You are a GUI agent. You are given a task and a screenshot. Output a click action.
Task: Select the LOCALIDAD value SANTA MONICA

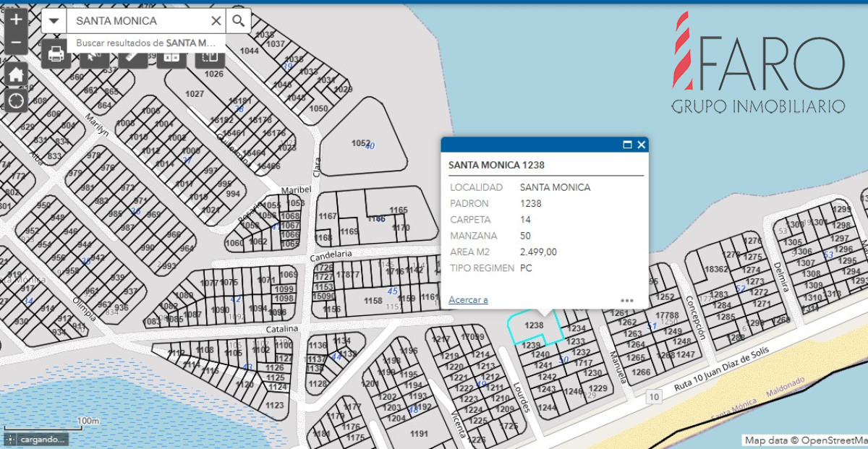tap(555, 187)
